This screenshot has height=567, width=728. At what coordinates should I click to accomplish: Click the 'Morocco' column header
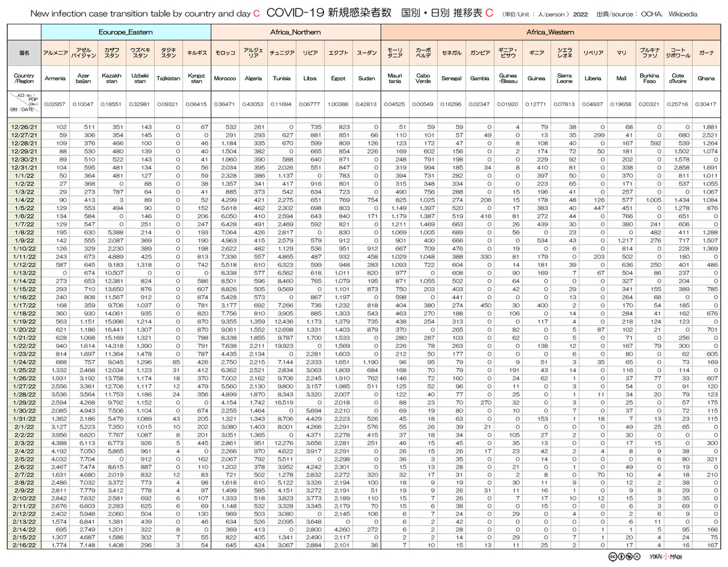pyautogui.click(x=225, y=78)
